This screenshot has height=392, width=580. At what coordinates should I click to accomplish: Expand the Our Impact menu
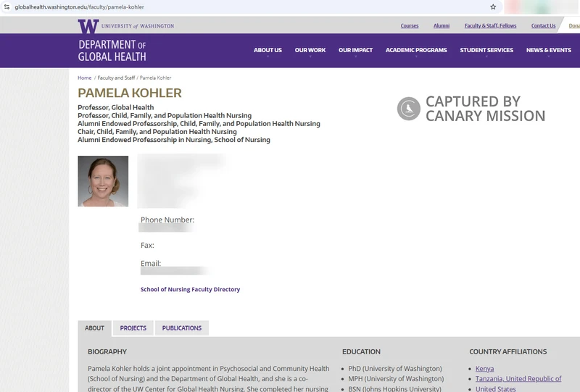[x=355, y=50]
